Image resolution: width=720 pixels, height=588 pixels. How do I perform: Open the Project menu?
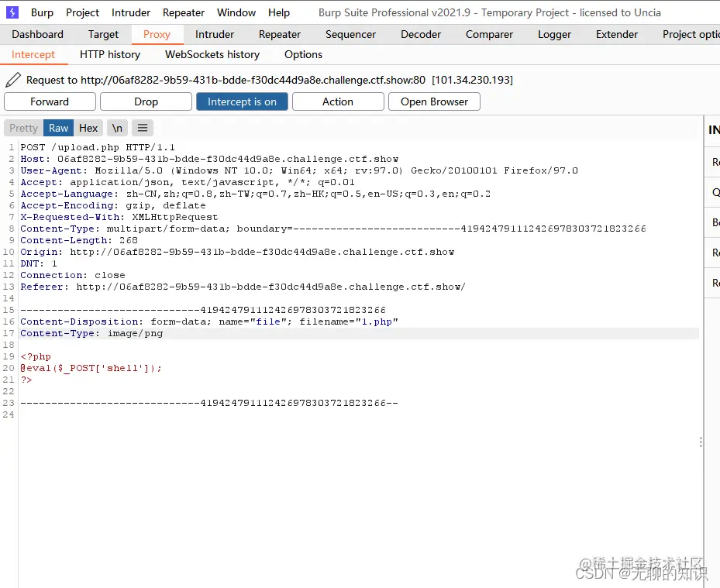pyautogui.click(x=82, y=12)
